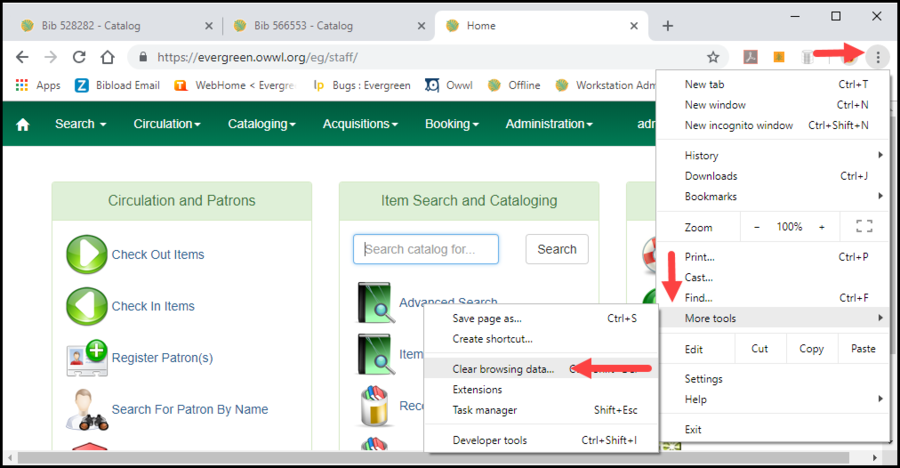Viewport: 900px width, 468px height.
Task: Open a new tab with plus button
Action: coord(668,25)
